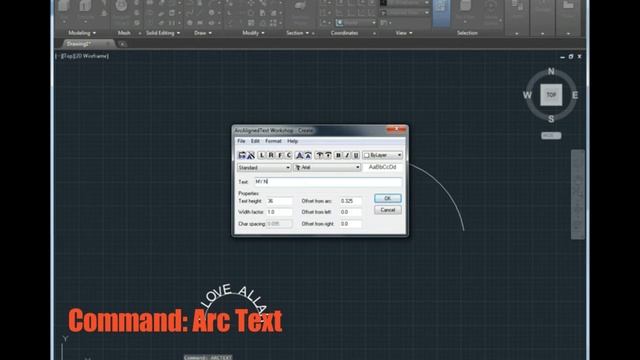Viewport: 640px width, 360px height.
Task: Click the AaBbCcDd font preview box
Action: point(382,167)
